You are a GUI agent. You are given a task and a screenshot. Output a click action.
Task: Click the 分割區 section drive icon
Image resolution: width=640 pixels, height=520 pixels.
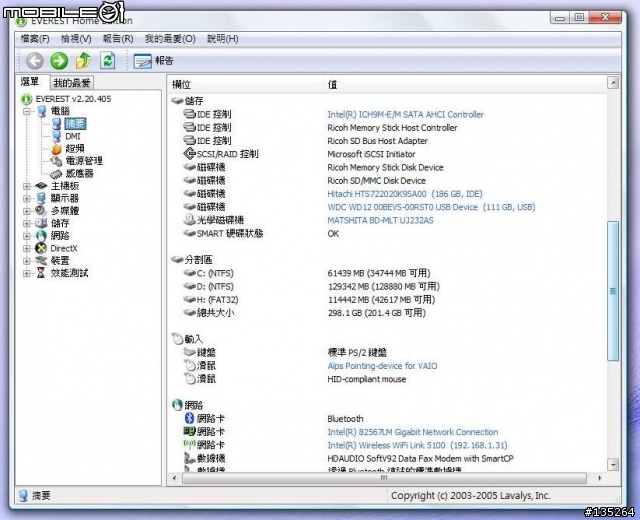(x=177, y=260)
